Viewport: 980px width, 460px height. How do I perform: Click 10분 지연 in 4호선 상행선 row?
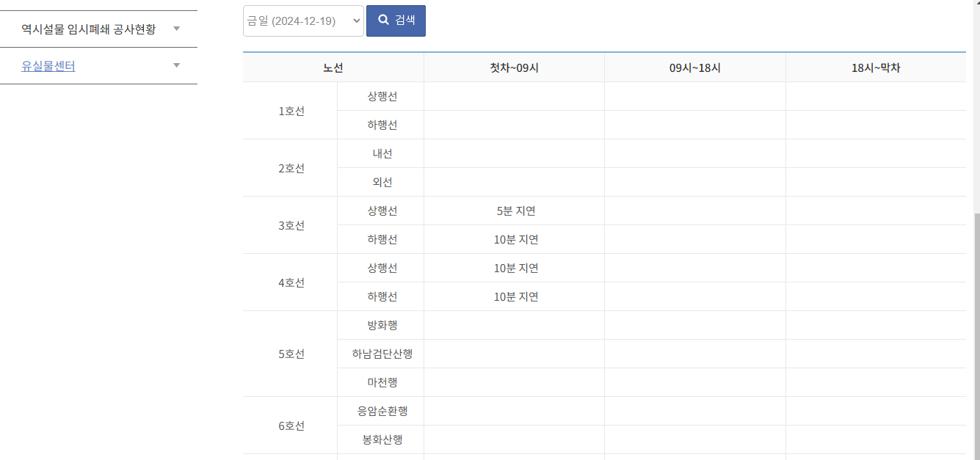(x=515, y=268)
